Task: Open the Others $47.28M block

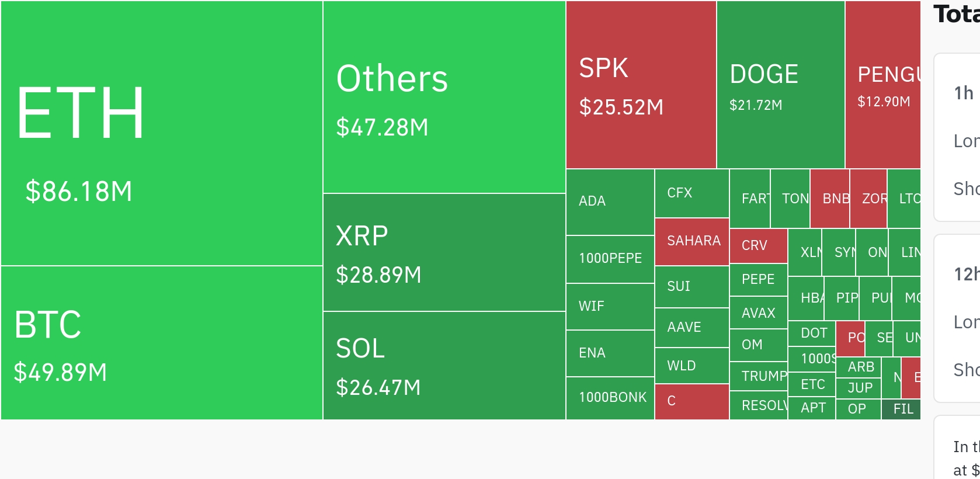Action: point(444,97)
